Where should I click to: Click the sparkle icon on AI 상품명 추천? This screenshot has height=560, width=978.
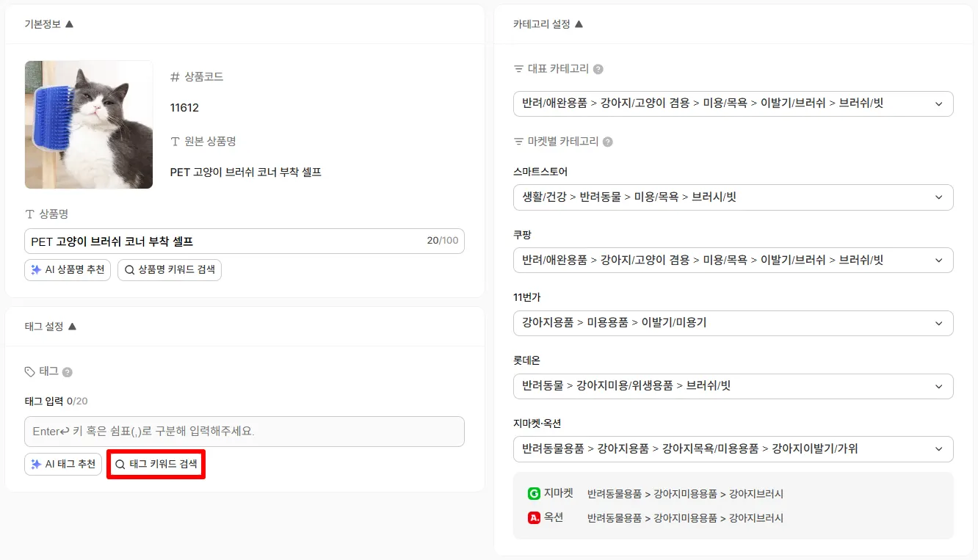(36, 270)
